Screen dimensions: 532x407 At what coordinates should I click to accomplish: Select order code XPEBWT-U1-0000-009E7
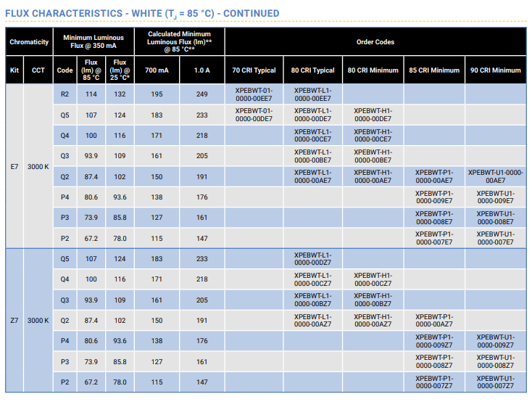[496, 197]
